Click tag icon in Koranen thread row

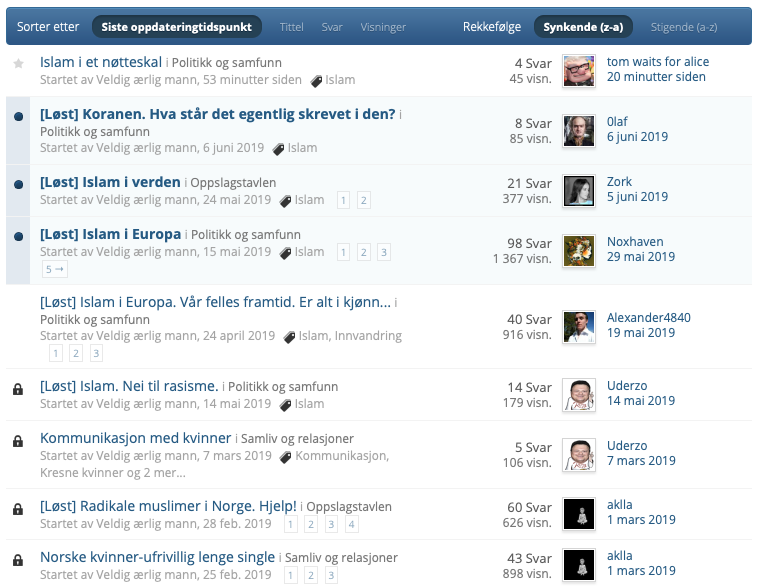278,149
